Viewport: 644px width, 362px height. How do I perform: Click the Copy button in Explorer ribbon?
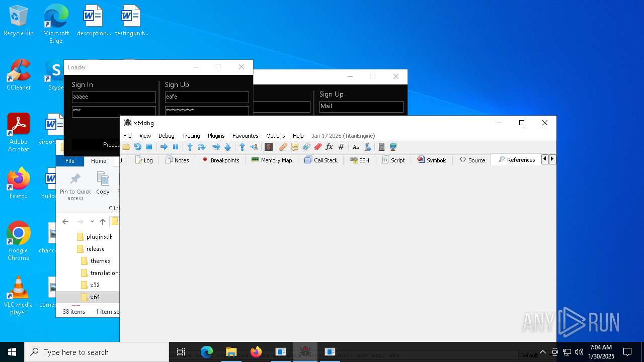click(103, 184)
